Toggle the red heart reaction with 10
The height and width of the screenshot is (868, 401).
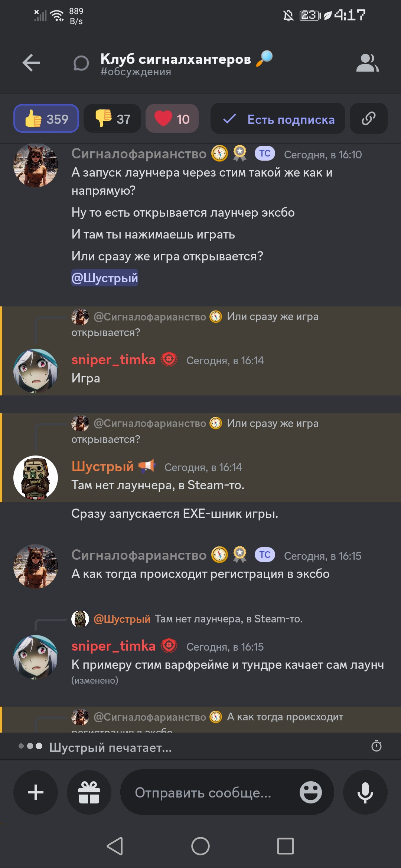pyautogui.click(x=172, y=119)
